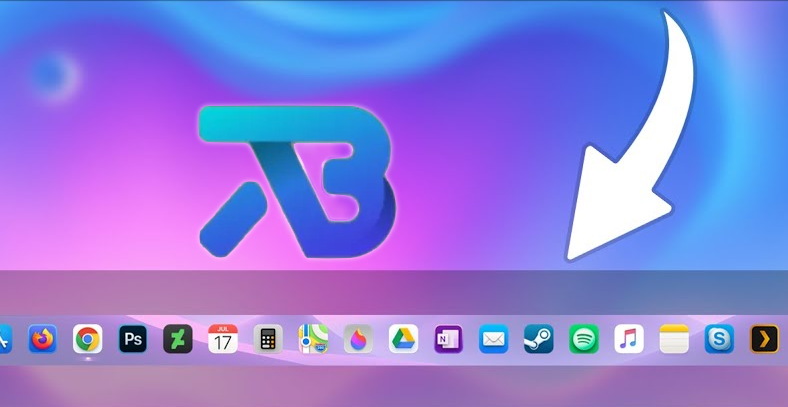Open the Maps app icon
788x407 pixels.
coord(313,339)
